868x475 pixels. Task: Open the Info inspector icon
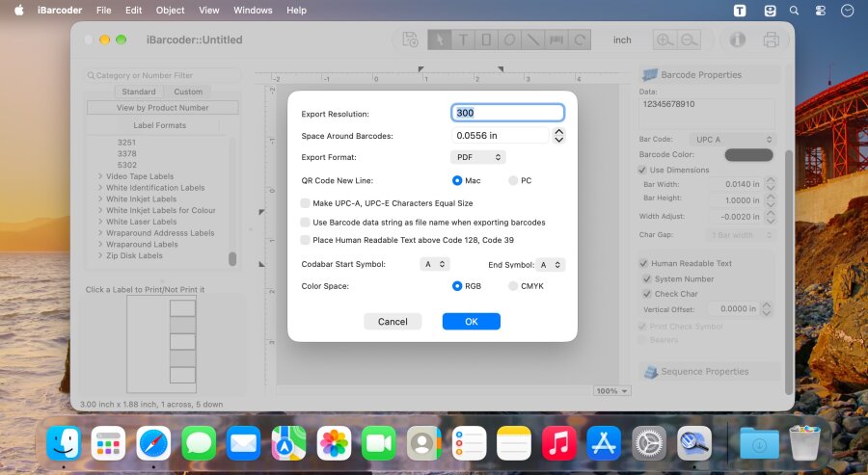tap(737, 40)
